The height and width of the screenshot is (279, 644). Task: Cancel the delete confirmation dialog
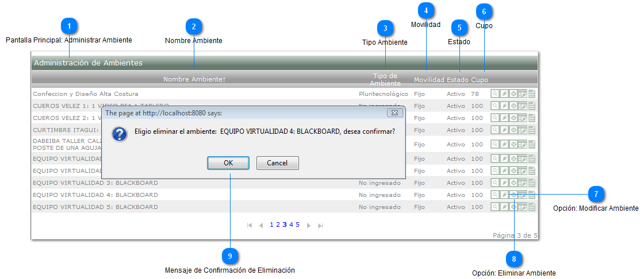277,163
